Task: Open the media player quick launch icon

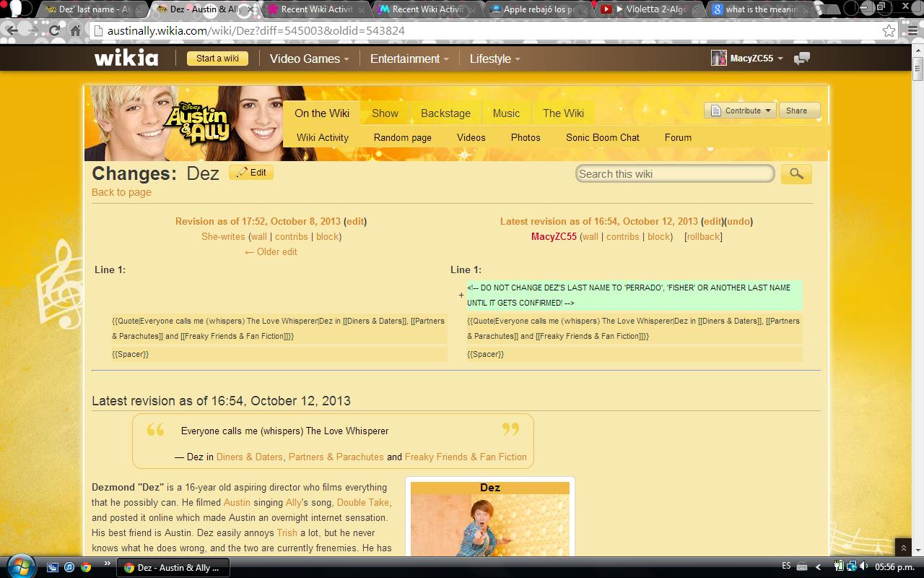Action: point(69,567)
